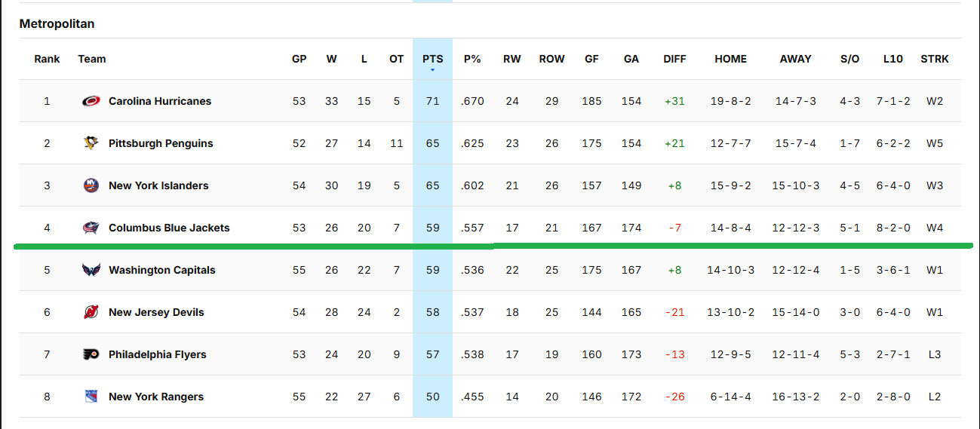Sort by the L10 column header
The height and width of the screenshot is (429, 980).
892,59
